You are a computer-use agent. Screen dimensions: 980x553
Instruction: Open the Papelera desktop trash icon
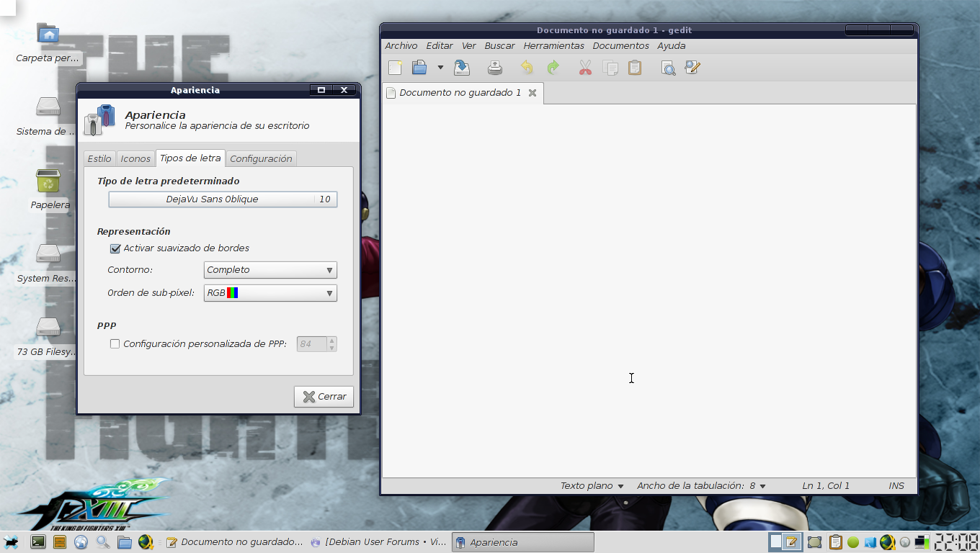coord(48,182)
